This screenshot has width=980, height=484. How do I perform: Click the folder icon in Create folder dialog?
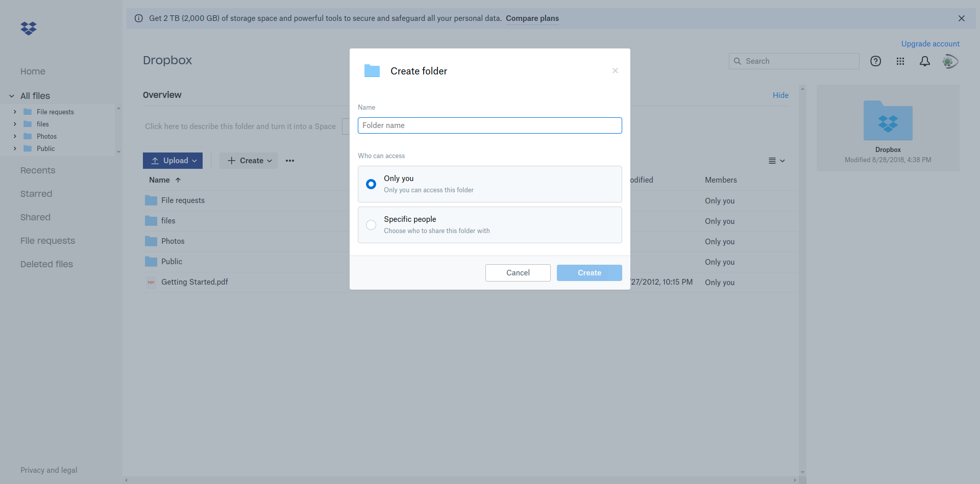[x=372, y=71]
